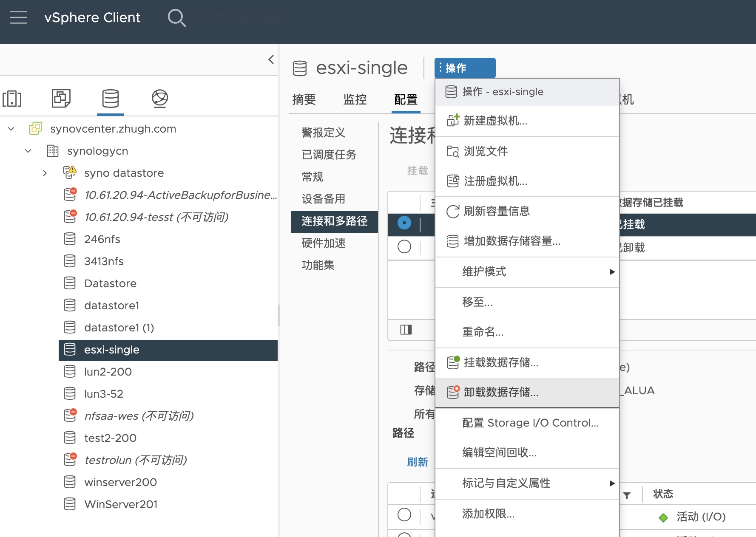The image size is (756, 537).
Task: Select 常规 in config sidebar
Action: (x=313, y=177)
